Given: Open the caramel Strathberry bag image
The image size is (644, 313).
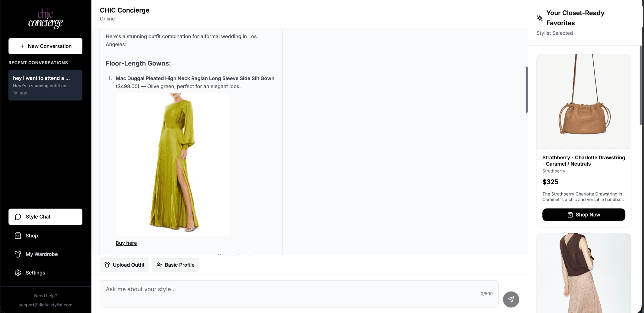Looking at the screenshot, I should point(584,101).
